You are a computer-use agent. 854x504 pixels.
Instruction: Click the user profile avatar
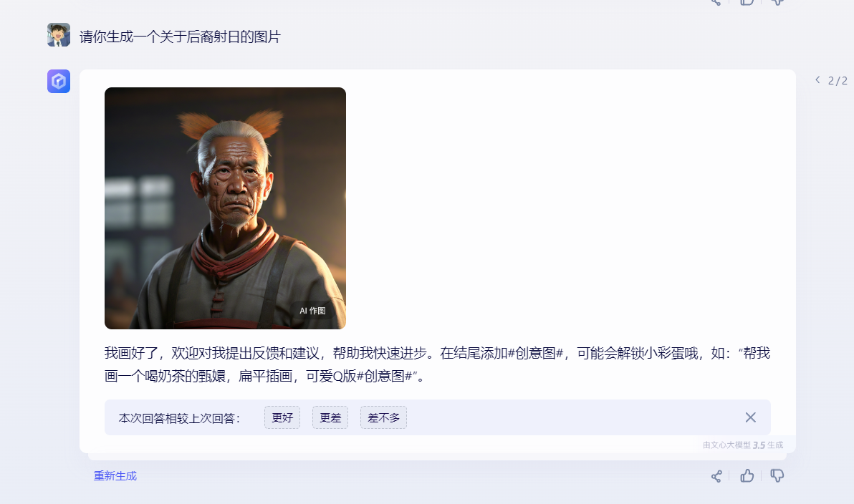click(59, 35)
